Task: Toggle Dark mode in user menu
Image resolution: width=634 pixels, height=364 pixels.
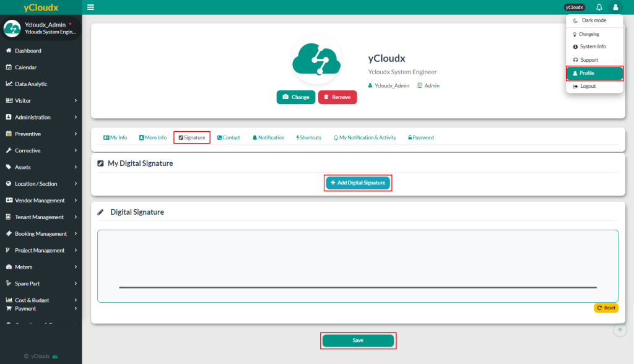Action: pos(594,21)
